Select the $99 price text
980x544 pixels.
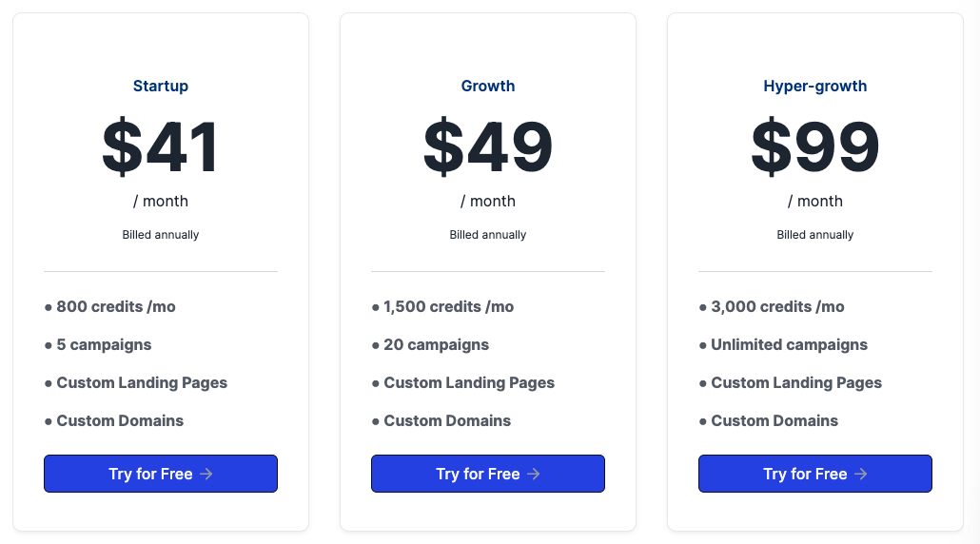coord(815,147)
